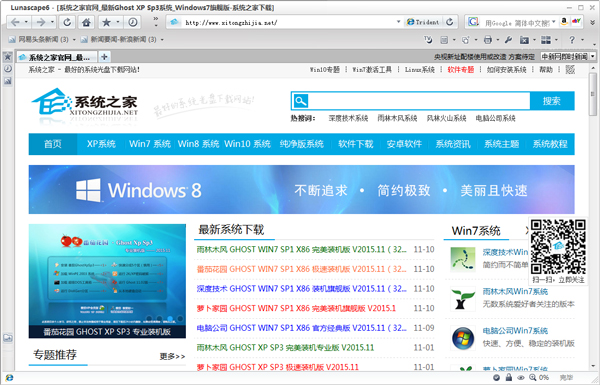This screenshot has width=600, height=385.
Task: Open the Win7激活工具 top link
Action: [372, 70]
